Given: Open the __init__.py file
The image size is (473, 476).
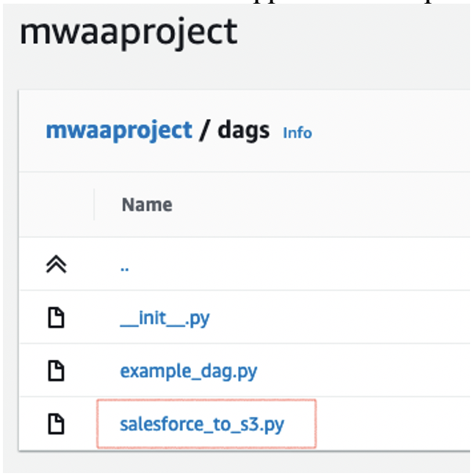Looking at the screenshot, I should 165,319.
